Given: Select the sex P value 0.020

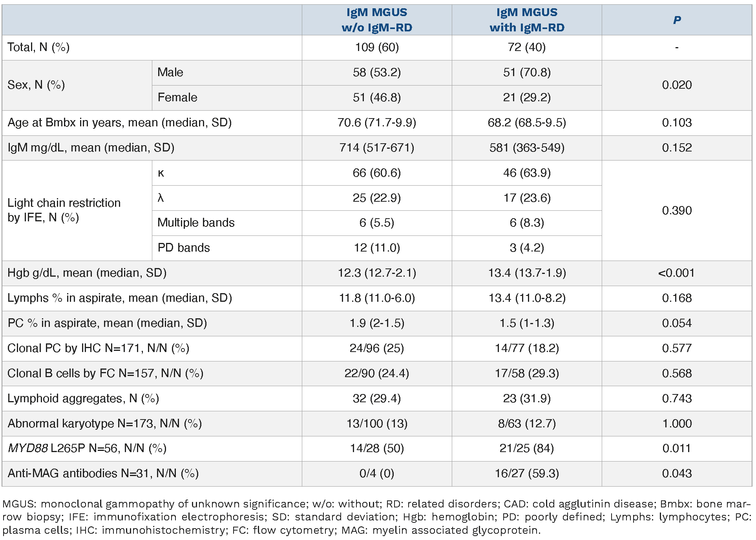Looking at the screenshot, I should (677, 85).
